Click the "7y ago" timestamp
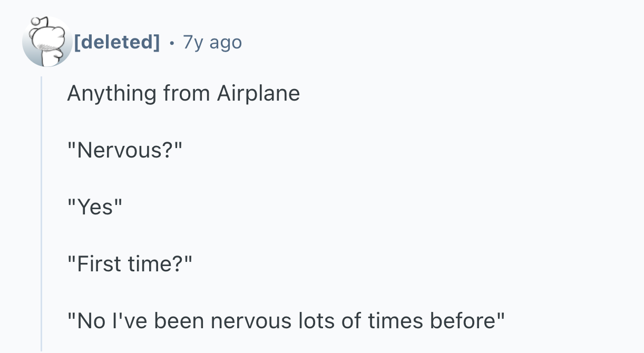644x353 pixels. tap(212, 42)
